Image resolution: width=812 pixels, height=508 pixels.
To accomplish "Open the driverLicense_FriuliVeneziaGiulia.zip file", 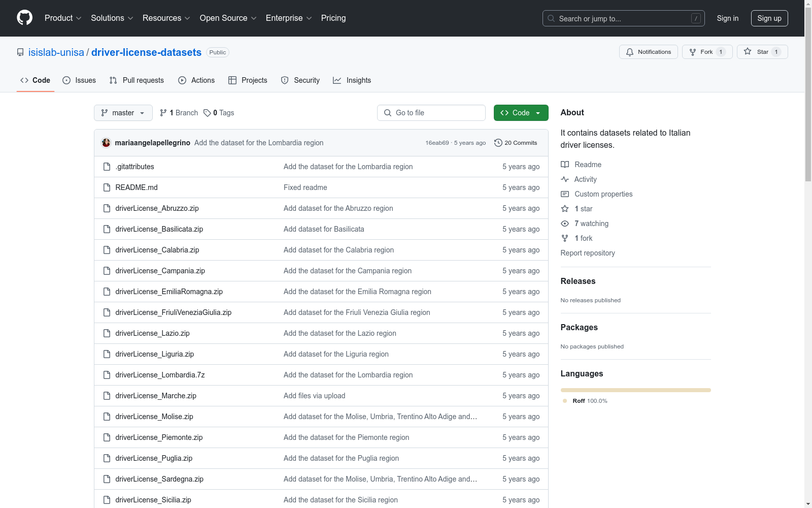I will coord(174,312).
